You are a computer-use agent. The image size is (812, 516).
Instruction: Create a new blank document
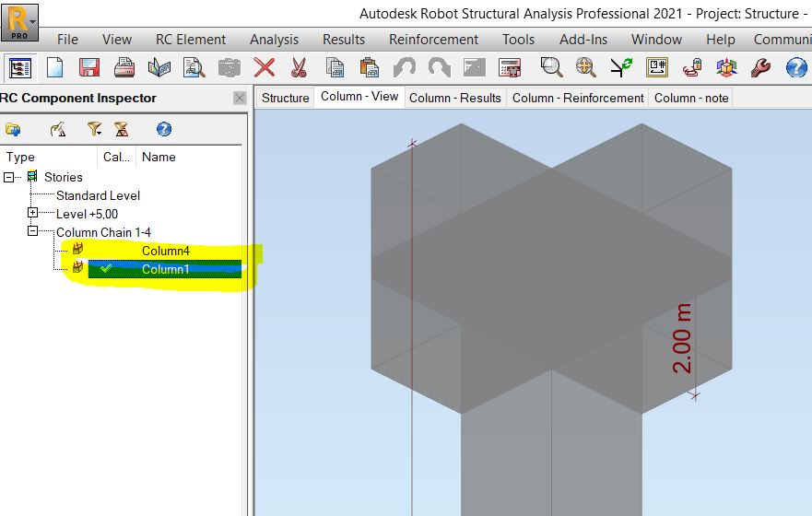click(55, 68)
